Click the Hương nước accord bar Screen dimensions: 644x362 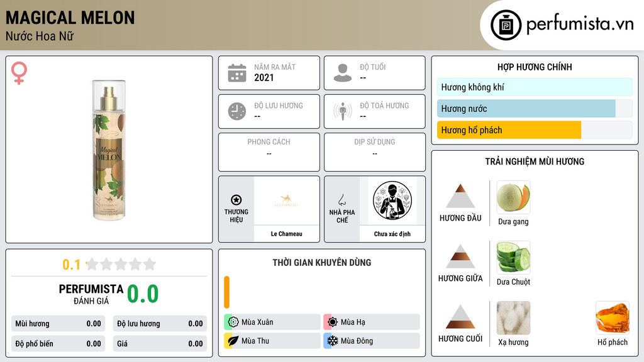coord(535,109)
